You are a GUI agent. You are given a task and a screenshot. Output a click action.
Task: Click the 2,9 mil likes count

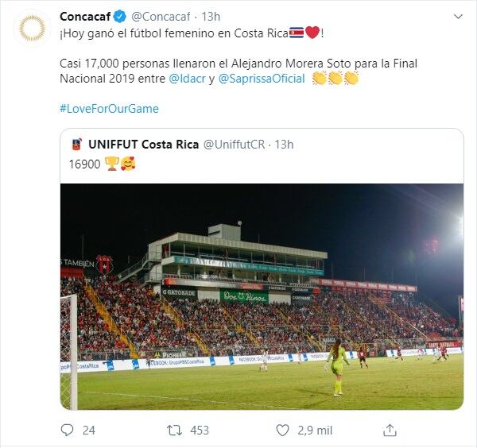coord(315,430)
